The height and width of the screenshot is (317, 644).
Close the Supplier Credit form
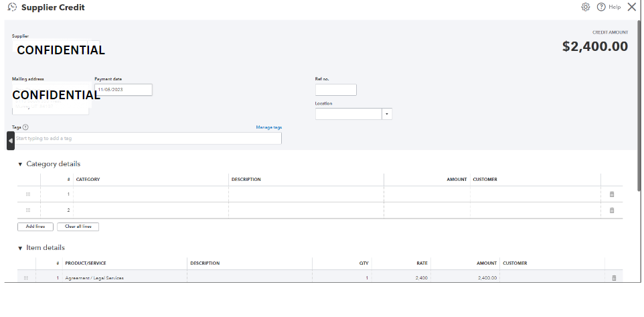coord(632,7)
